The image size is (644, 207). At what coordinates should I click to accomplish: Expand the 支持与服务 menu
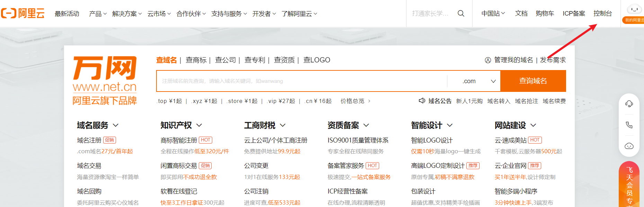[x=229, y=14]
